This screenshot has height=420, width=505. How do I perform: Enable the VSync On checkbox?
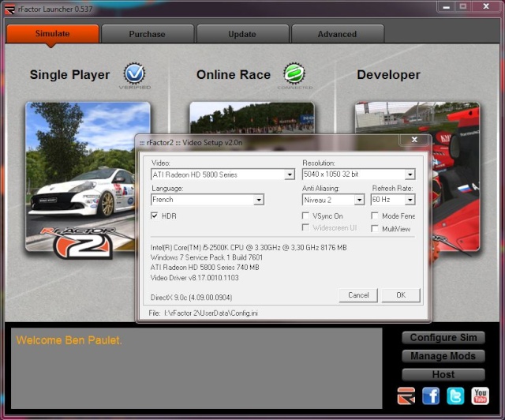click(x=305, y=216)
